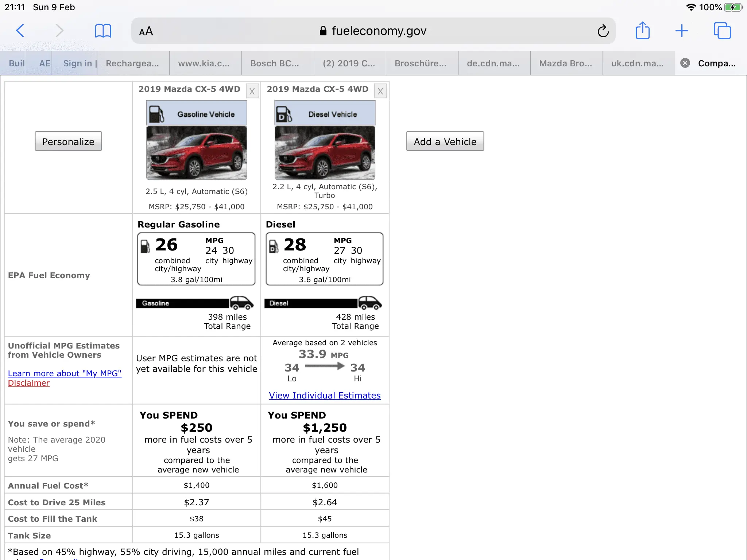Tap the $1,400 annual fuel cost
The width and height of the screenshot is (747, 560).
(197, 485)
